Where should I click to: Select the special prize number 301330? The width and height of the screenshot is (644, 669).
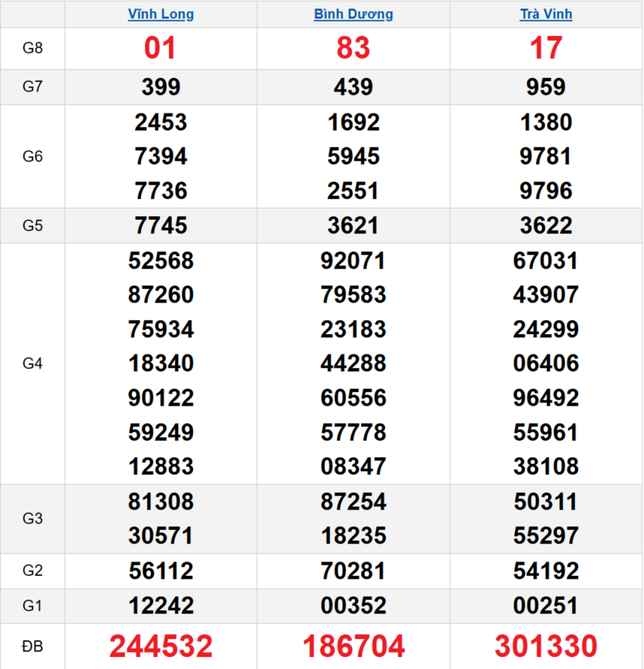click(546, 646)
